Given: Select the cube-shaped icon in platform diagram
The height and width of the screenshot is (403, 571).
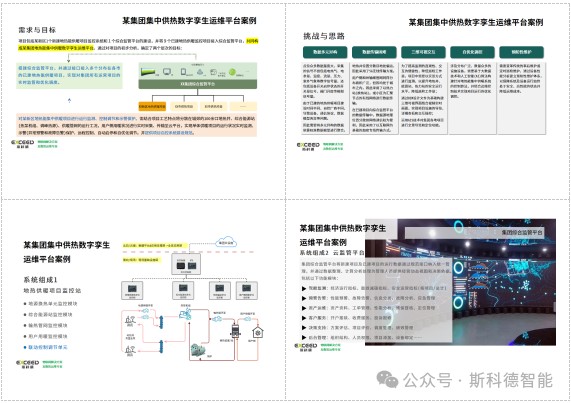Looking at the screenshot, I should coord(214,72).
